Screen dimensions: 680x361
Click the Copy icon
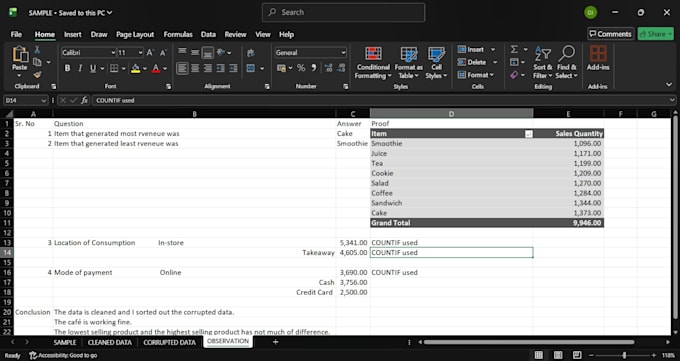(37, 62)
